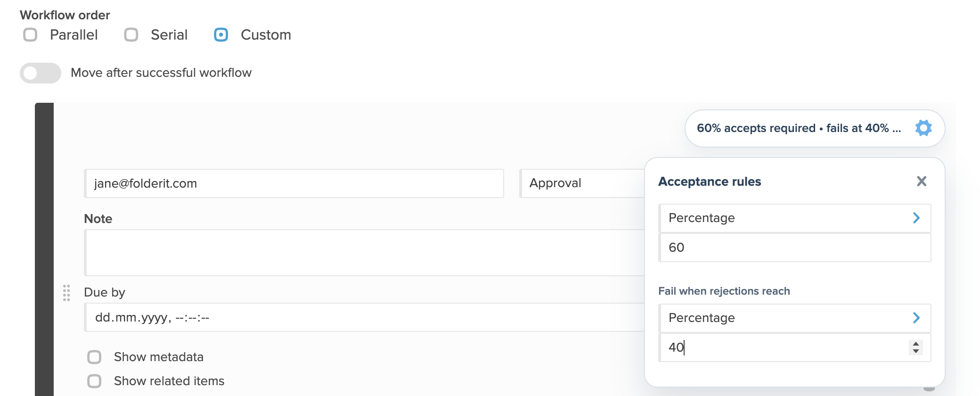Close the Acceptance rules popup
The width and height of the screenshot is (980, 396).
pos(922,181)
